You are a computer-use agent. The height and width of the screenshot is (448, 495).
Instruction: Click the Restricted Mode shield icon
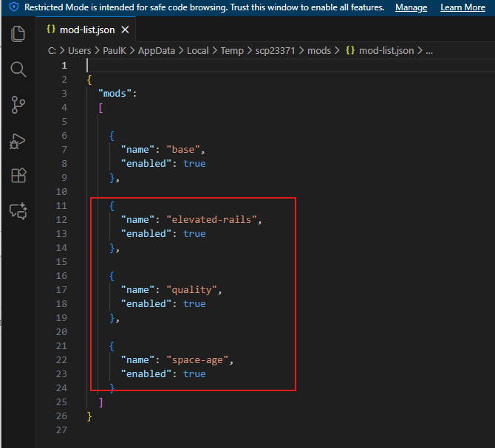click(13, 7)
